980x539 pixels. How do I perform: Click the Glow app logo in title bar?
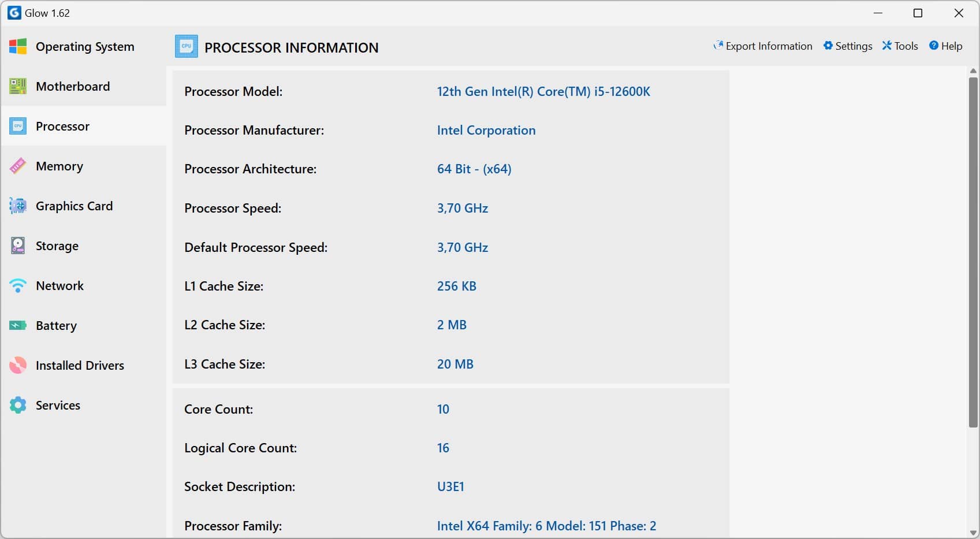pos(14,13)
